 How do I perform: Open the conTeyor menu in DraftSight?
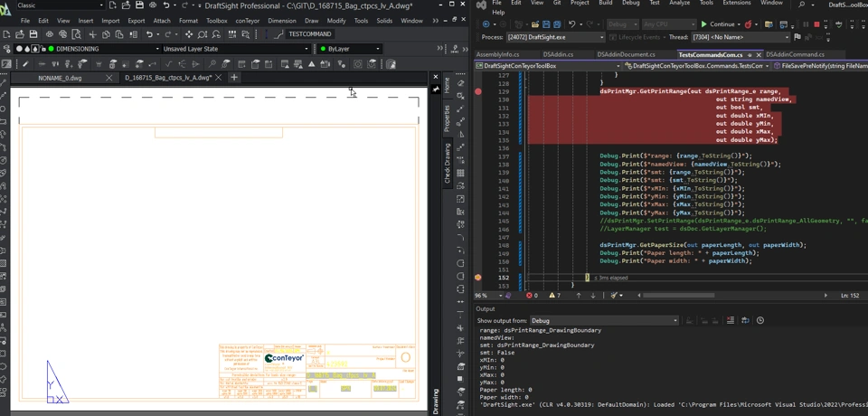click(247, 20)
